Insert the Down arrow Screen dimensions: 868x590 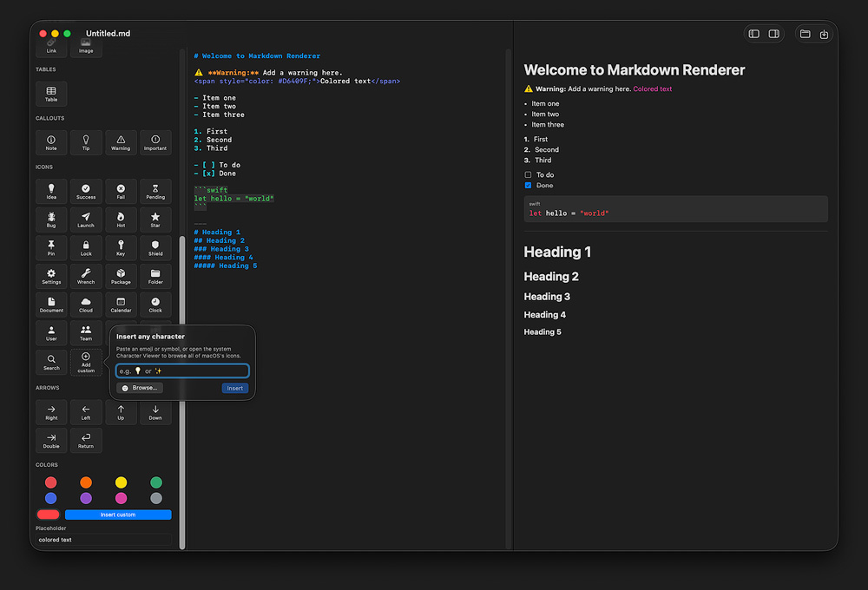point(155,412)
